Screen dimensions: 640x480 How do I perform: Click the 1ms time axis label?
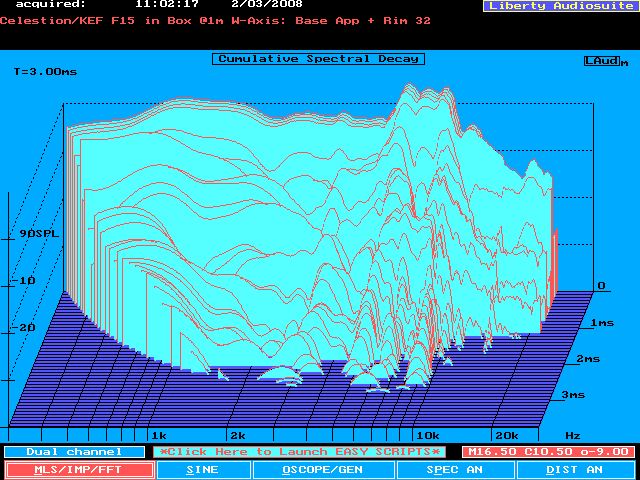pos(602,323)
